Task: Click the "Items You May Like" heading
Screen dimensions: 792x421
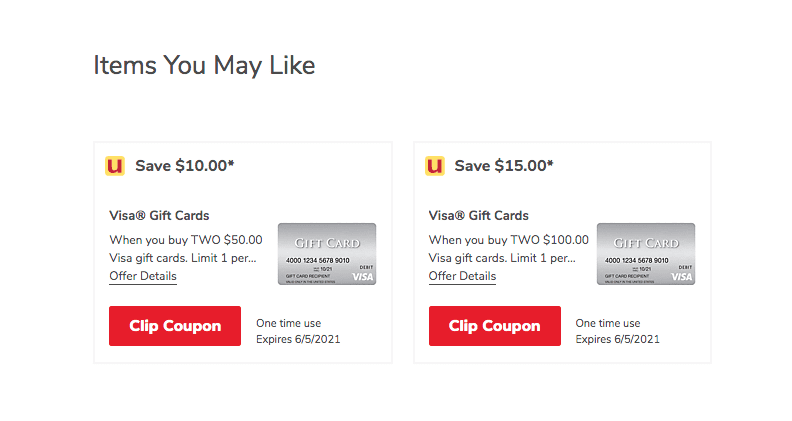Action: (x=204, y=65)
